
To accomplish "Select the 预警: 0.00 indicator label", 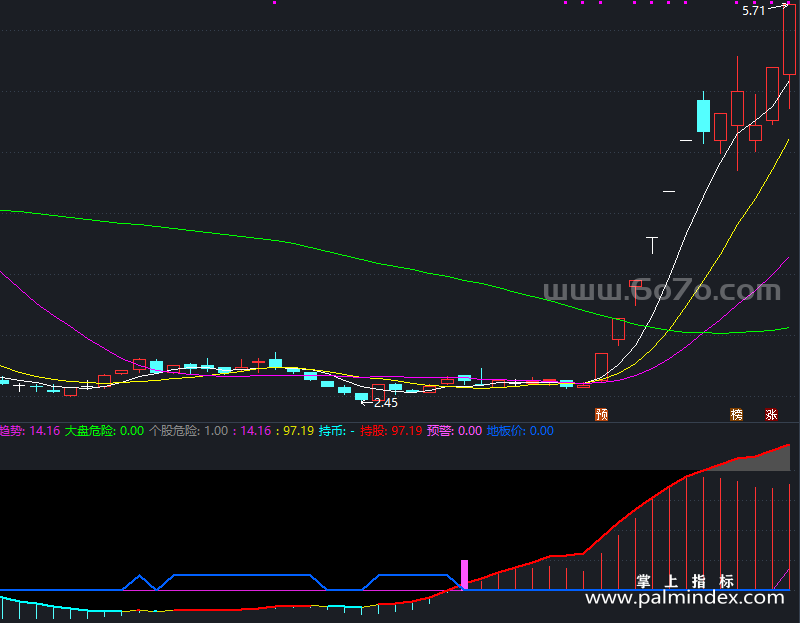I will [x=455, y=431].
